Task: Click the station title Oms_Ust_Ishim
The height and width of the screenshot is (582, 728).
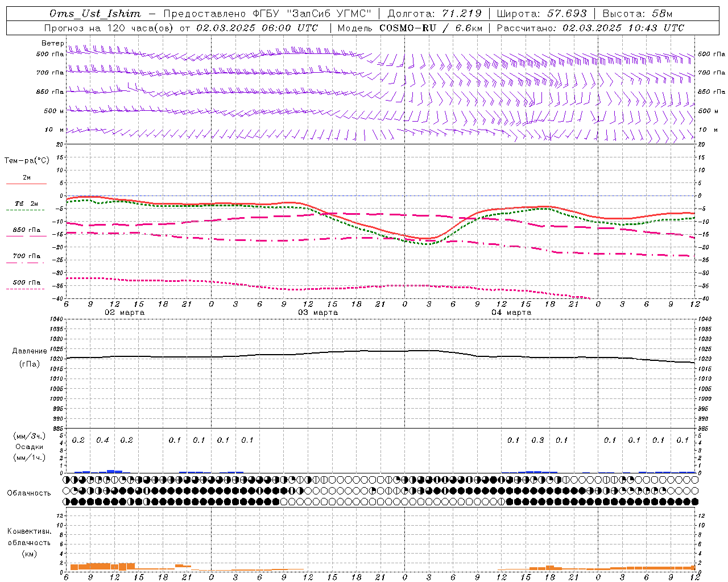Action: pos(96,14)
